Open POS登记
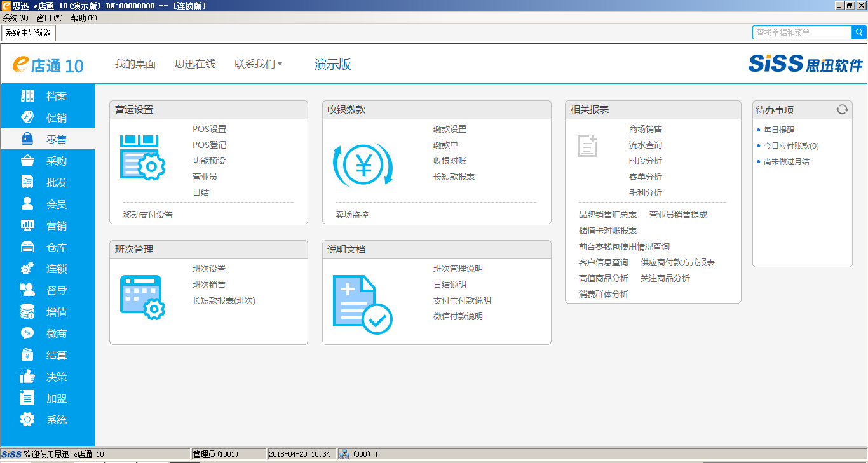Screen dimensions: 868x463 point(210,145)
